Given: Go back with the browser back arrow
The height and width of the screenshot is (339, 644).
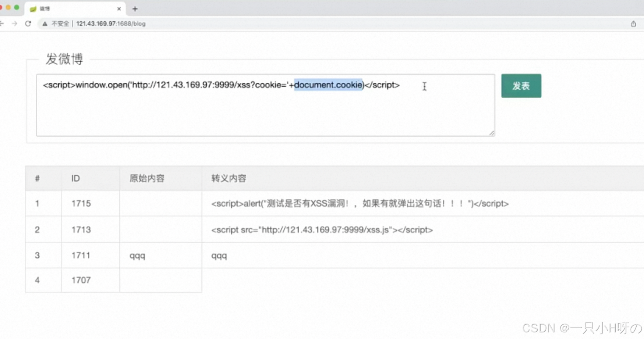Looking at the screenshot, I should coord(2,24).
